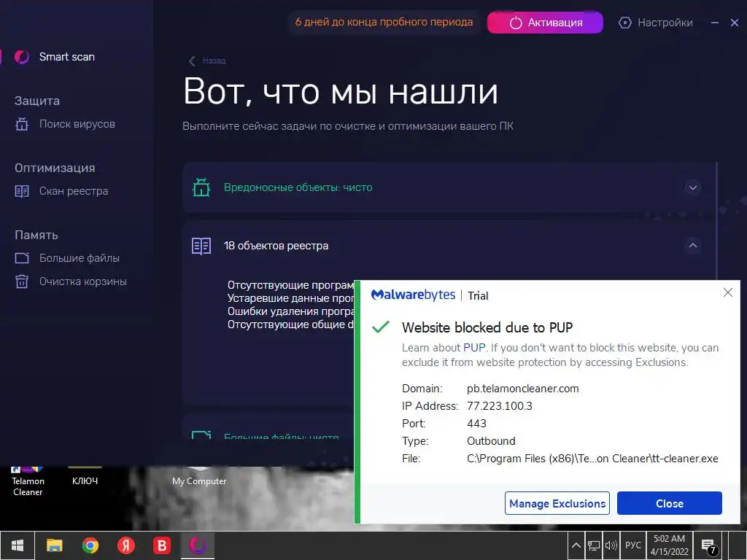Click the large files folder icon in the sidebar
The image size is (747, 560).
(x=22, y=258)
